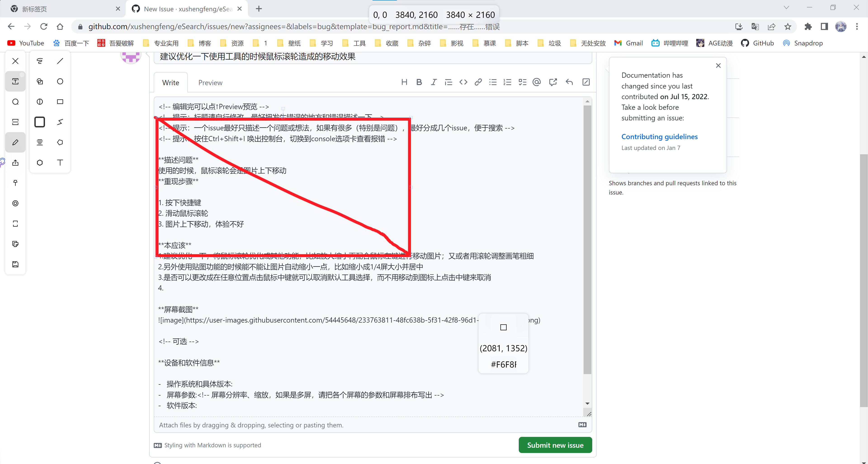
Task: Apply bold formatting in GitHub editor
Action: click(419, 82)
